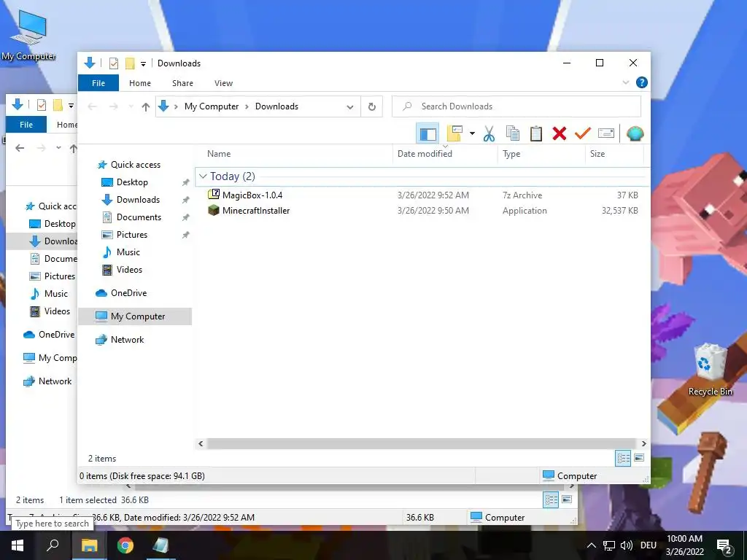Open the Home ribbon tab
This screenshot has width=747, height=560.
click(x=139, y=83)
